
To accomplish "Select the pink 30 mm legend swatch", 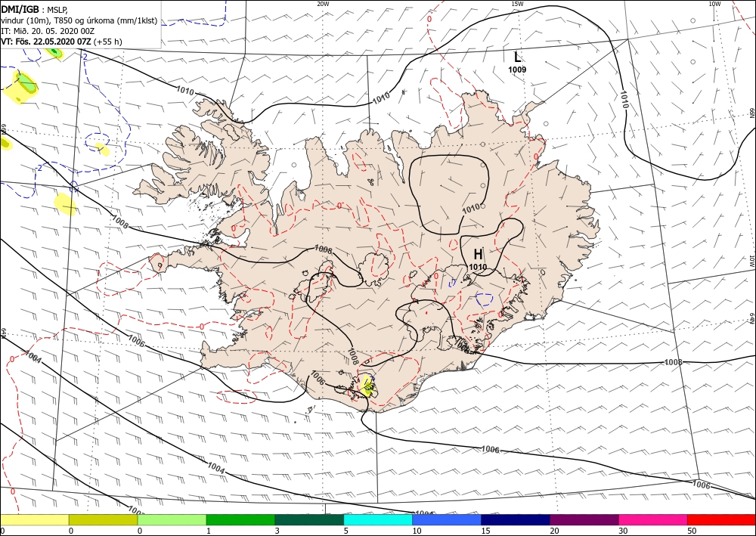I will (653, 519).
